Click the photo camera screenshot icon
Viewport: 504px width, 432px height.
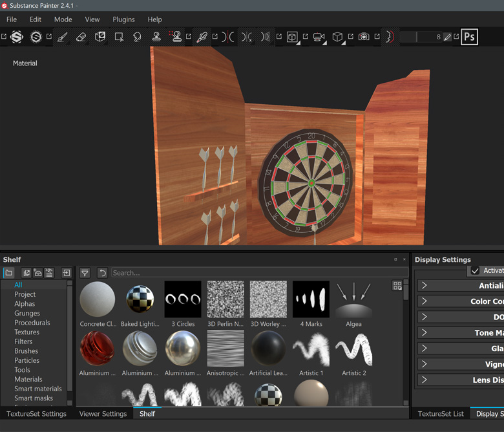(364, 37)
